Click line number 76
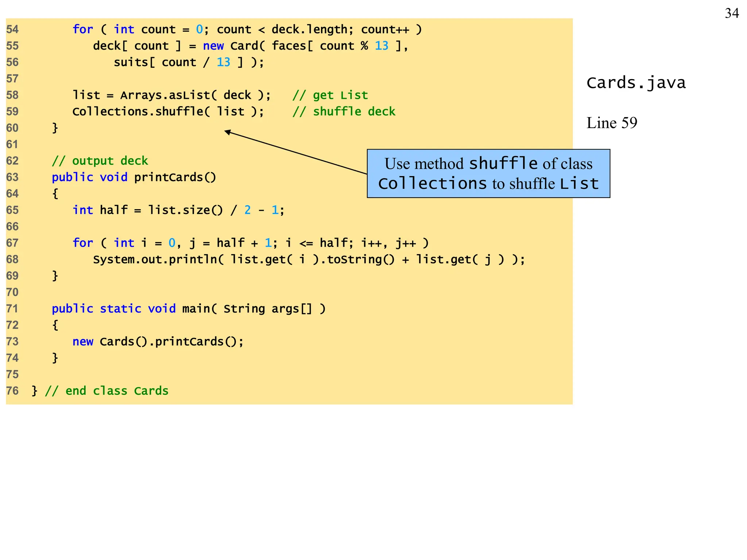Screen dimensions: 747x560 click(12, 391)
